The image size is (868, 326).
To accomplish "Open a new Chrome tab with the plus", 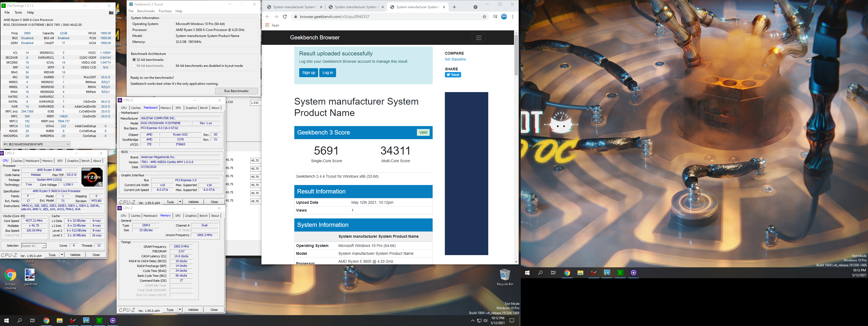I will point(454,7).
